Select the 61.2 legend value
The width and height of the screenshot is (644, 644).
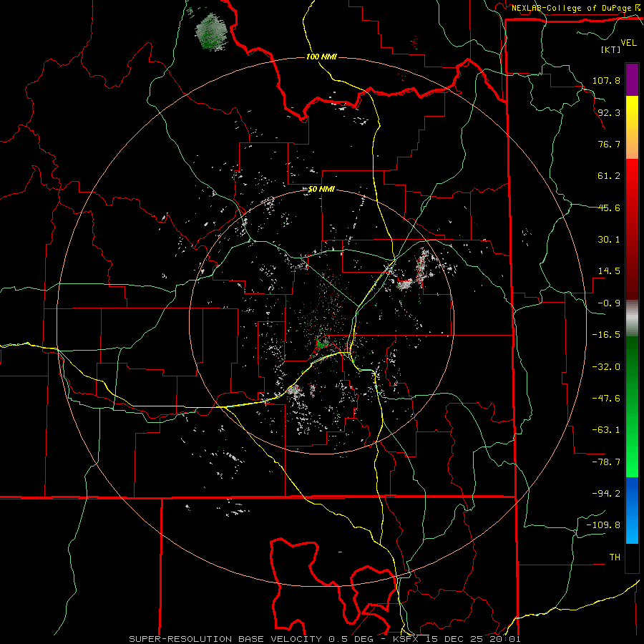(609, 176)
